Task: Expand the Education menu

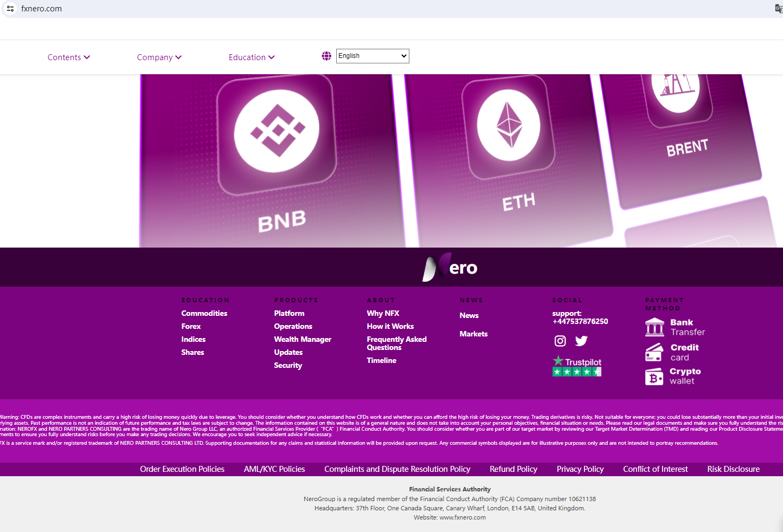Action: click(252, 57)
